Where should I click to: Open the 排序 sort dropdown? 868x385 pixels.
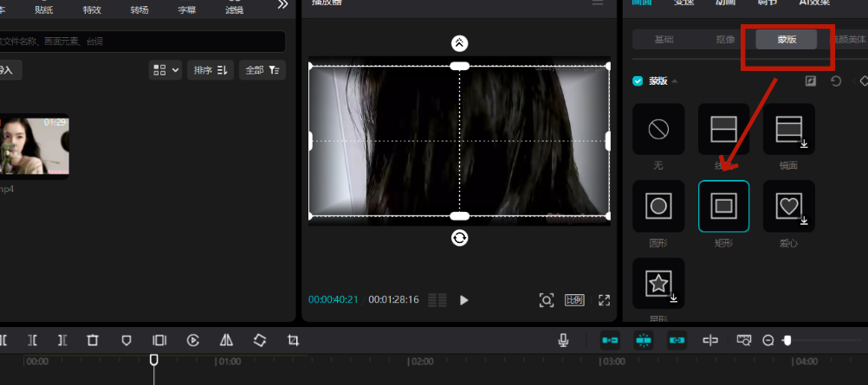(211, 70)
